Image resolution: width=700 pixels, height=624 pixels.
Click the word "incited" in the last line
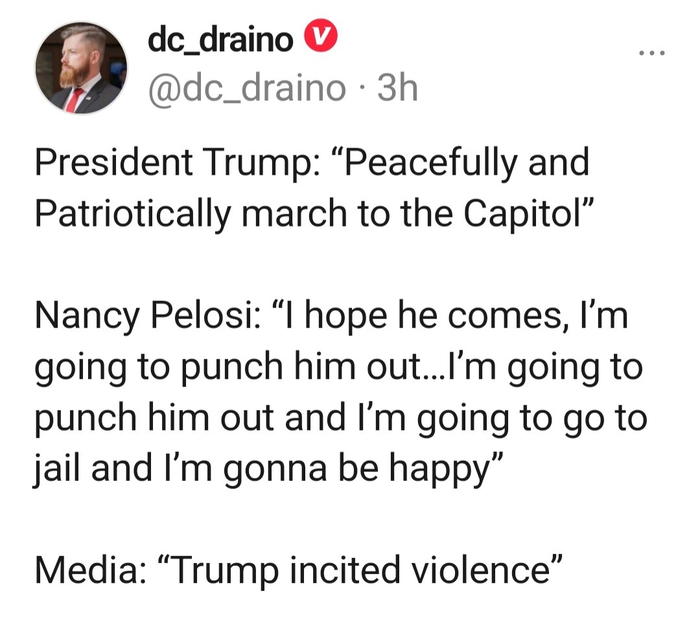pyautogui.click(x=345, y=572)
